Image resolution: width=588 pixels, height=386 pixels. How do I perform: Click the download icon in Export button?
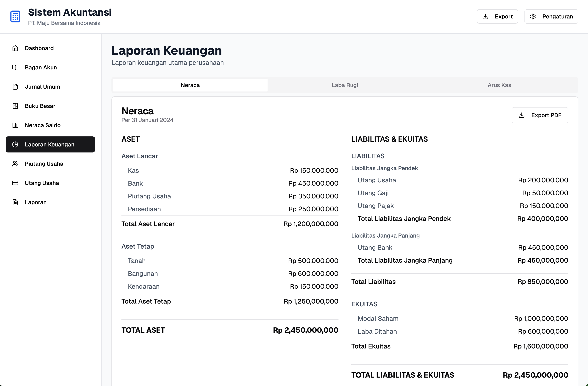(x=485, y=17)
